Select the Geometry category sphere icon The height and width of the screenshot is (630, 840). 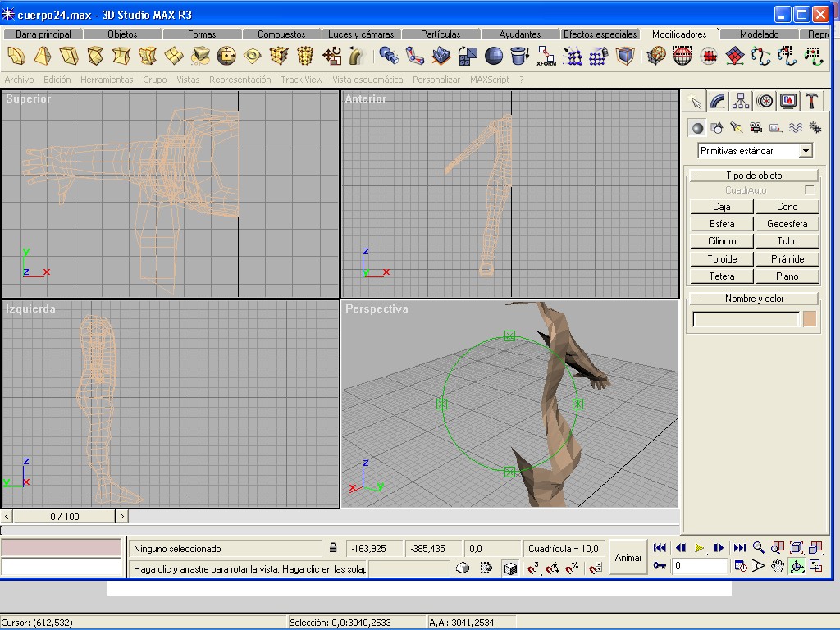point(697,128)
